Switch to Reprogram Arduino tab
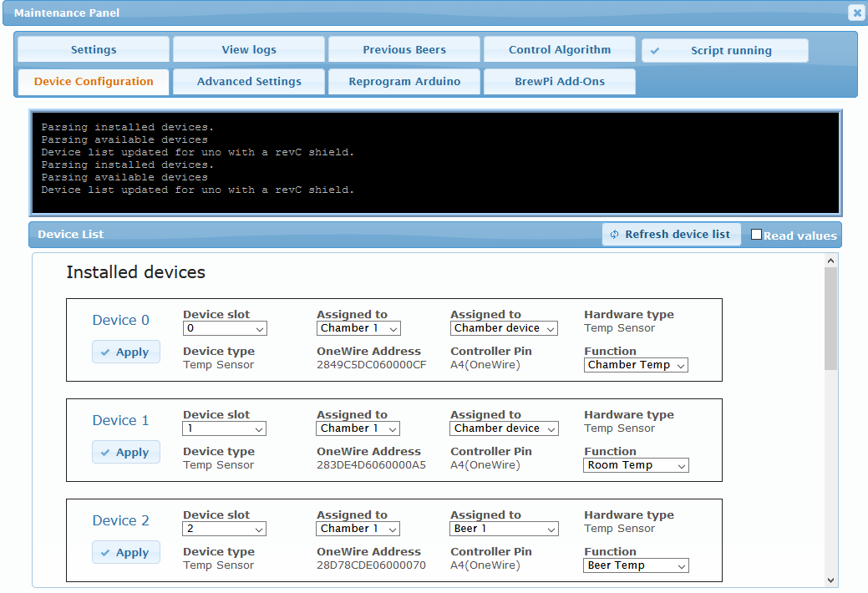Image resolution: width=868 pixels, height=593 pixels. tap(404, 81)
